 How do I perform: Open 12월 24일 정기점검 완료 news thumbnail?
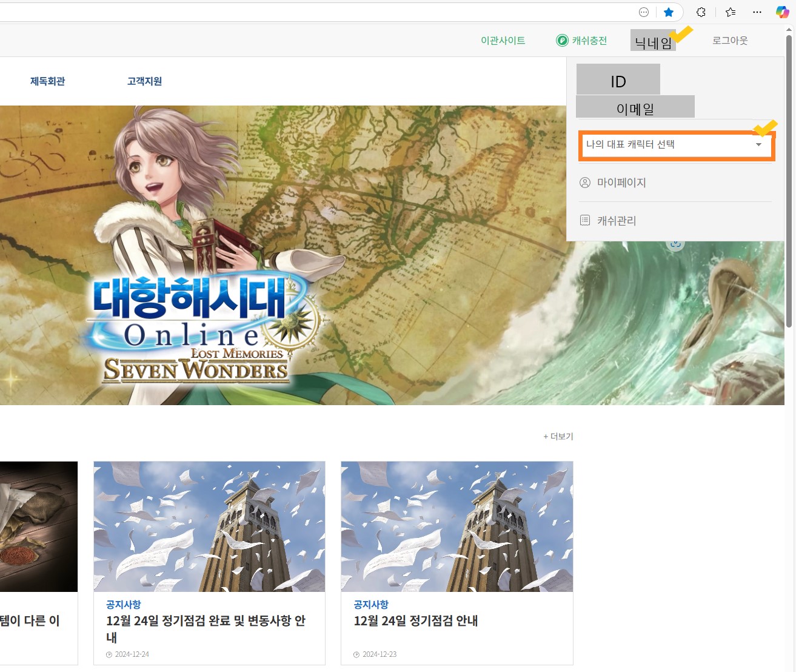[209, 526]
